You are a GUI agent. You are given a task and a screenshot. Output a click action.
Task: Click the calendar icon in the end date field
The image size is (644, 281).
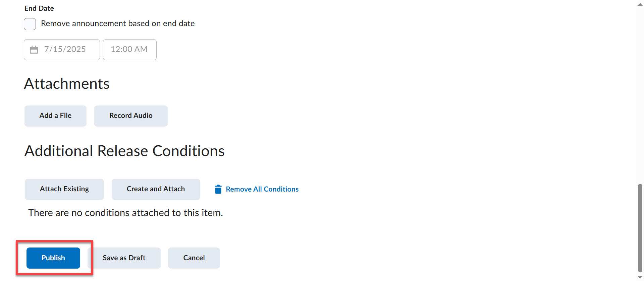click(x=34, y=50)
